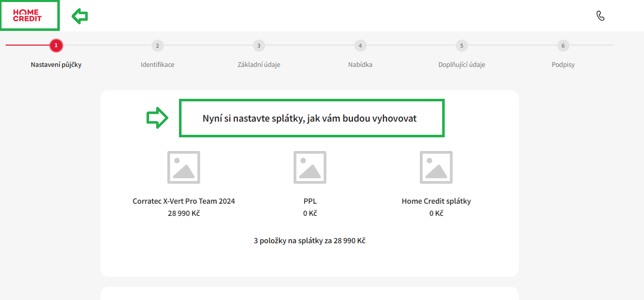Click the Podpisy step label
The height and width of the screenshot is (300, 644).
tap(563, 65)
